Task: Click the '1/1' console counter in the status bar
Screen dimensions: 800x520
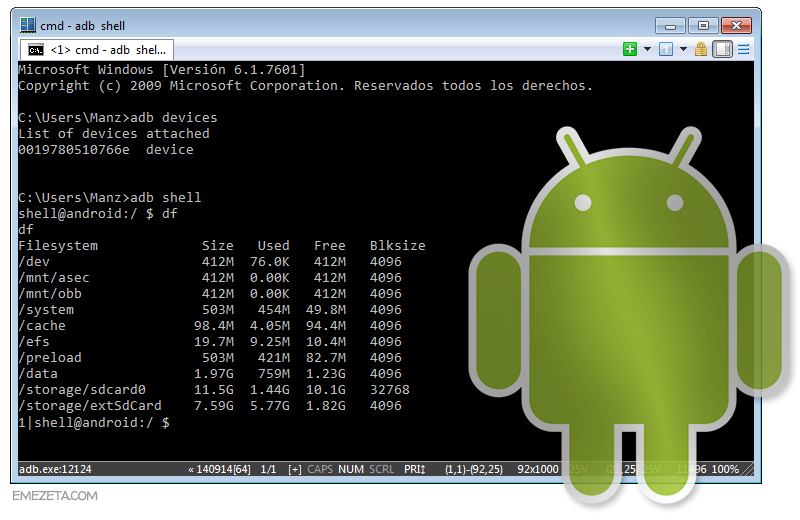Action: click(x=268, y=469)
